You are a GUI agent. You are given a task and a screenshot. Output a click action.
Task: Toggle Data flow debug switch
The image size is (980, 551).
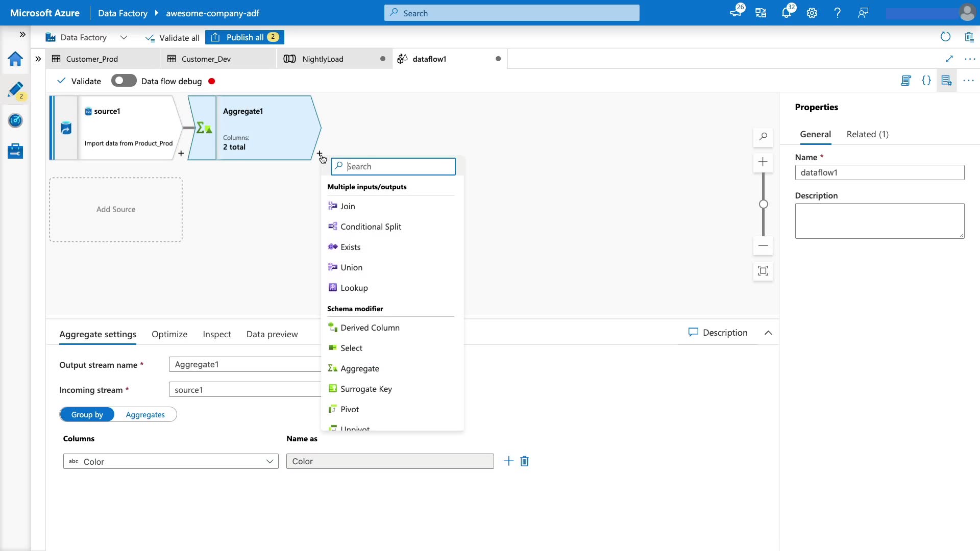124,81
